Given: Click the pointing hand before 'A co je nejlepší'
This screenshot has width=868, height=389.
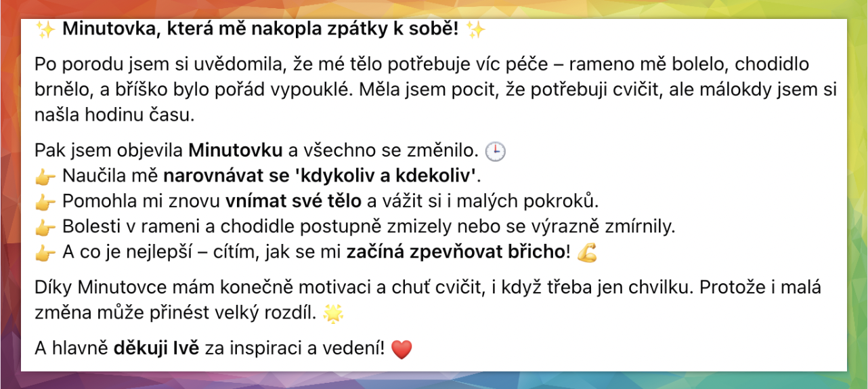Looking at the screenshot, I should [45, 253].
